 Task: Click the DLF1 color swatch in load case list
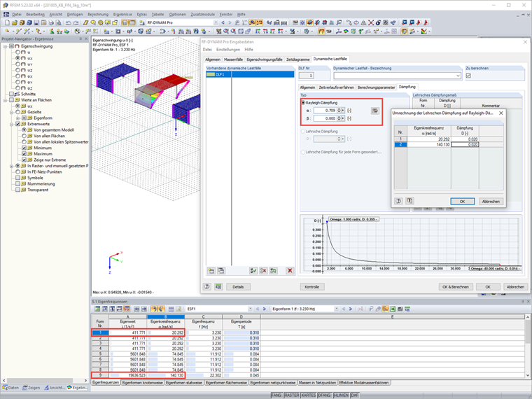[x=211, y=74]
